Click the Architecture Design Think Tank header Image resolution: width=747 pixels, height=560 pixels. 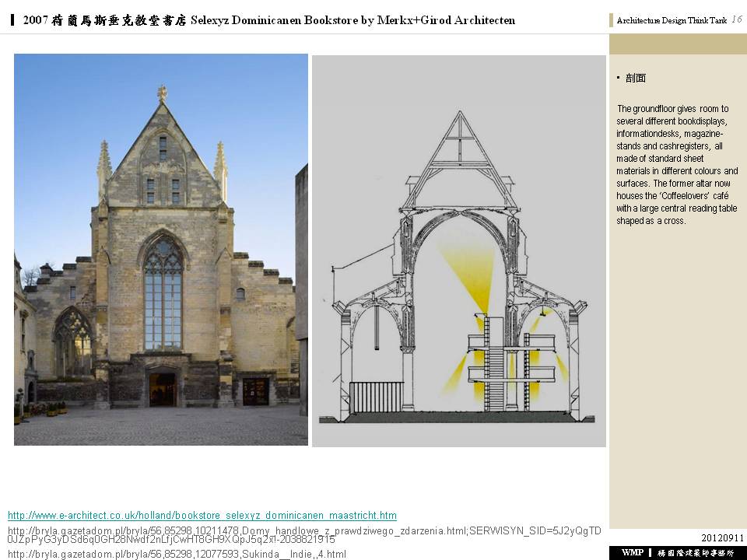coord(671,21)
